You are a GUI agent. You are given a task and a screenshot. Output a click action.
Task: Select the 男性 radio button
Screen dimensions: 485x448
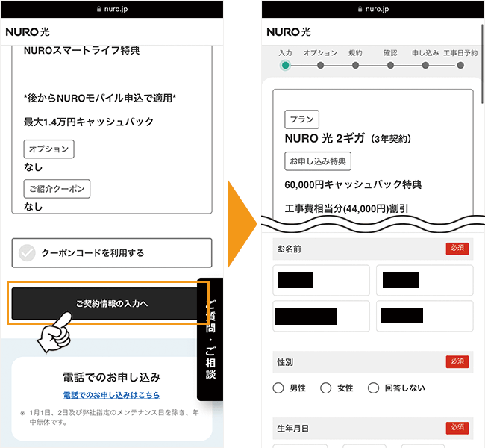click(278, 388)
